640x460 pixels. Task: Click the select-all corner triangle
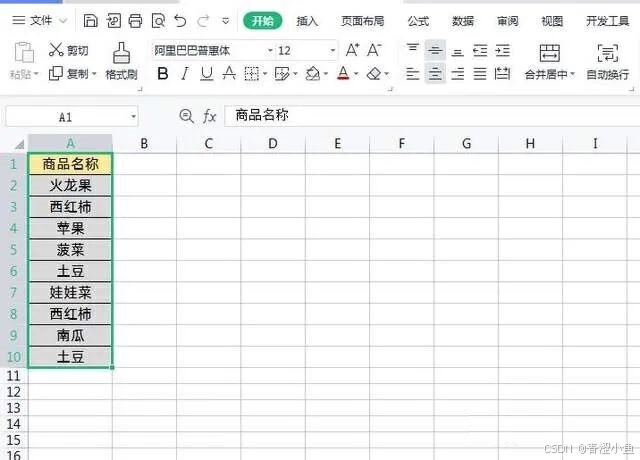[19, 144]
